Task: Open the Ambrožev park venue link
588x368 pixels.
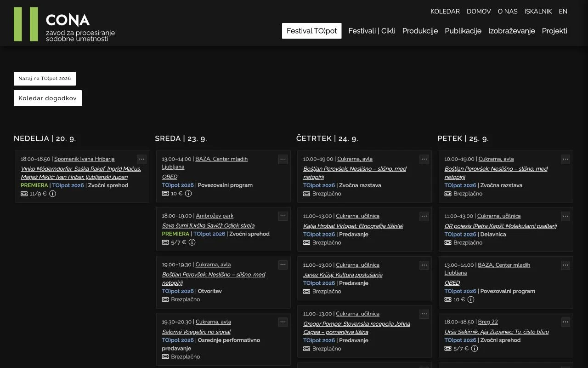Action: [x=215, y=216]
